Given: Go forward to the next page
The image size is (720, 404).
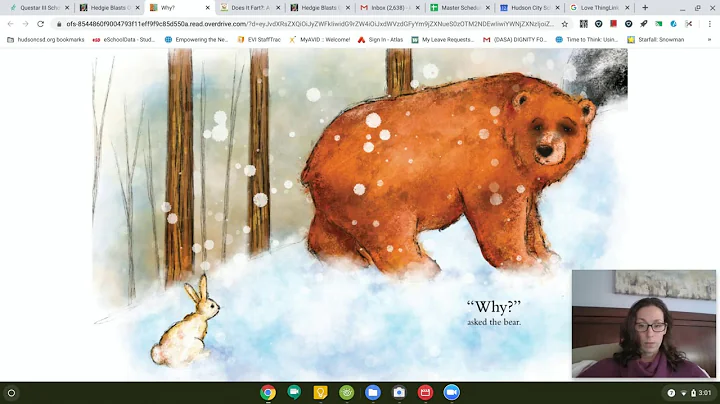Looking at the screenshot, I should point(25,24).
